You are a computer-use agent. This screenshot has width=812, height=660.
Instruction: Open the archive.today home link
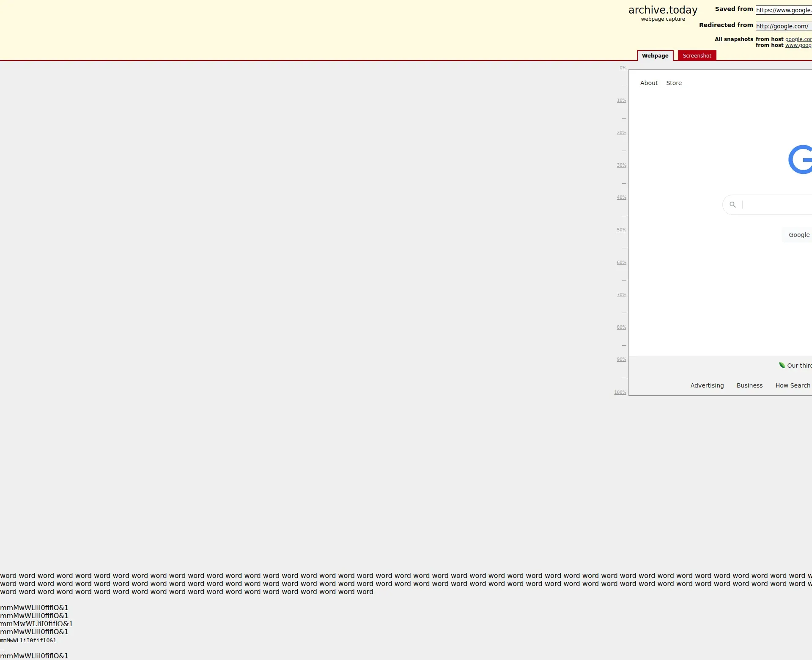(663, 10)
